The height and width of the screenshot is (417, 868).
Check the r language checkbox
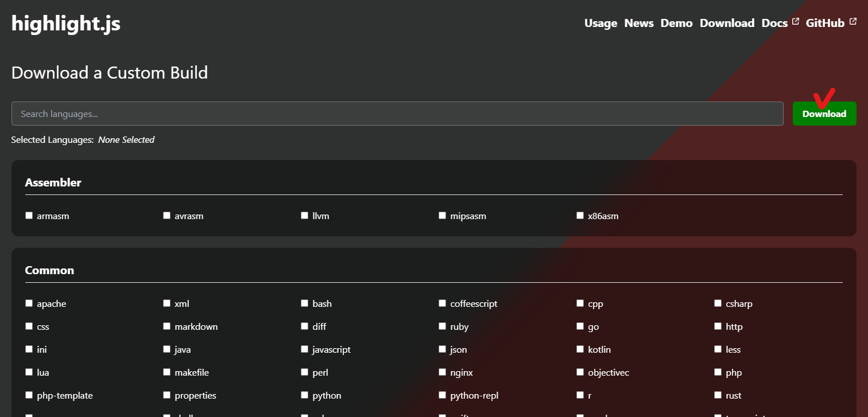coord(580,395)
